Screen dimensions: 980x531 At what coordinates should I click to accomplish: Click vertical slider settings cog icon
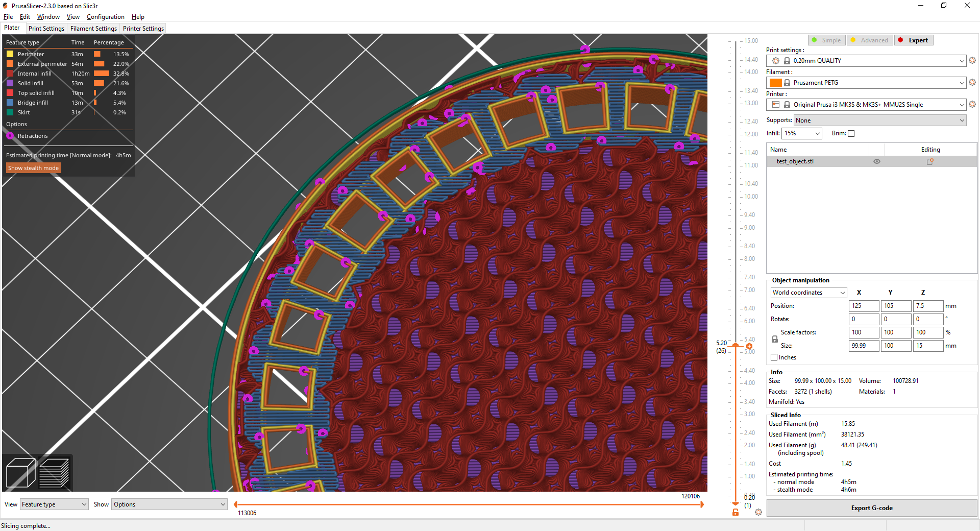pos(758,512)
